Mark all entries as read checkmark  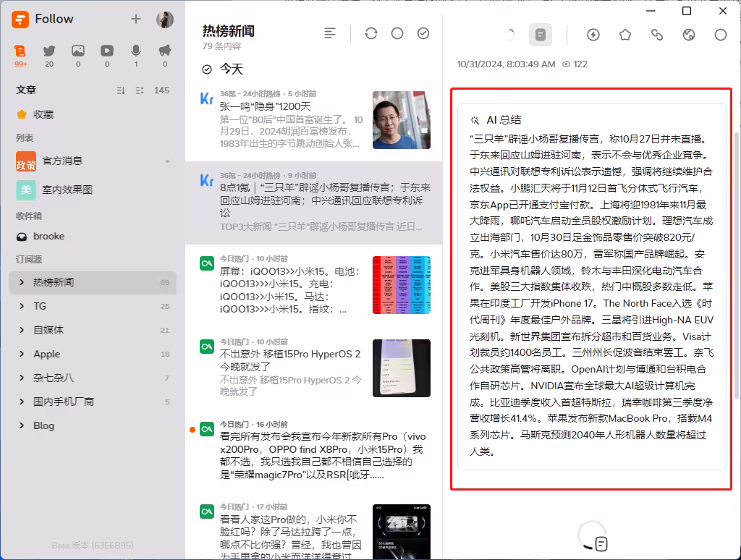(x=423, y=33)
